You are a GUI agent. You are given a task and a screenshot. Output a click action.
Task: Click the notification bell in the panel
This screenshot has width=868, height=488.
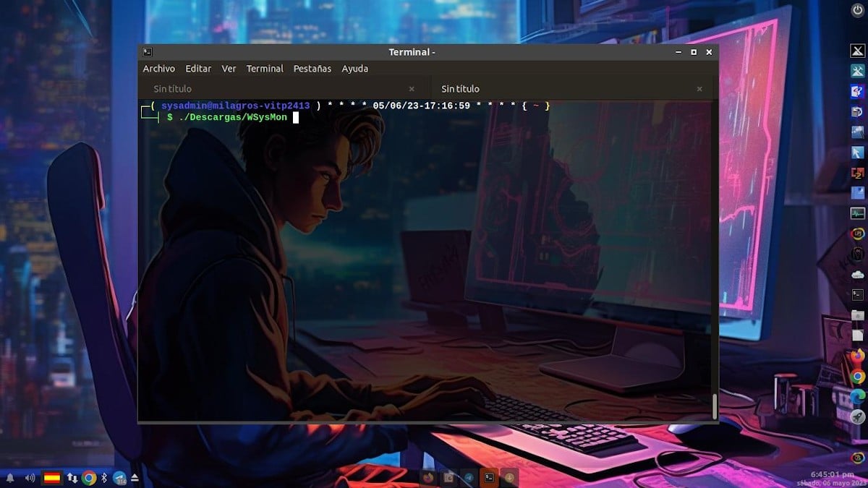click(10, 478)
